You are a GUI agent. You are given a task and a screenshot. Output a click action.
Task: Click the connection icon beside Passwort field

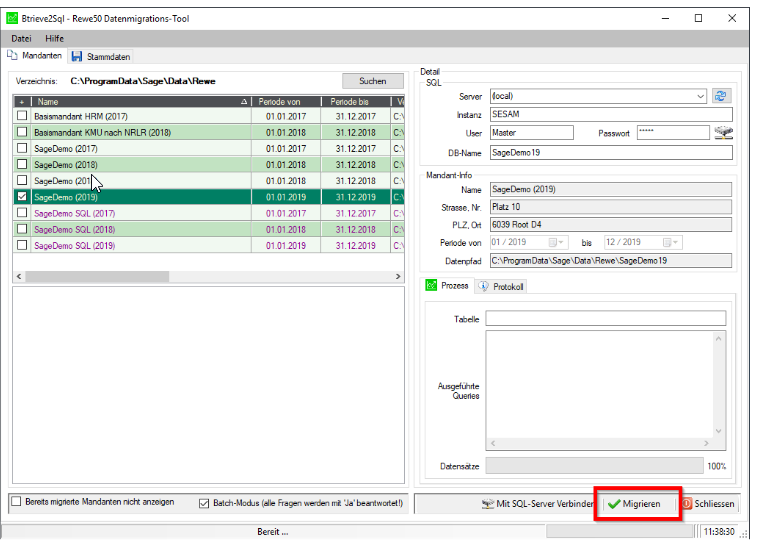724,132
